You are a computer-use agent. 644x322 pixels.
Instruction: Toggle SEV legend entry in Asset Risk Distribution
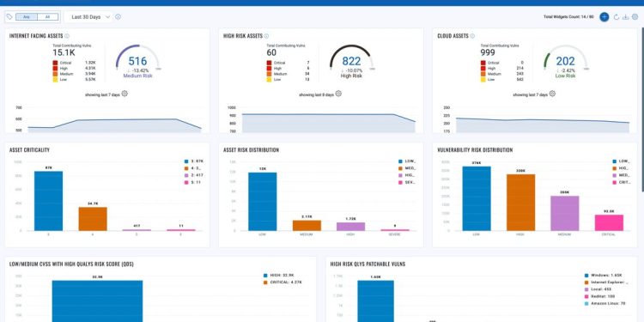point(407,182)
